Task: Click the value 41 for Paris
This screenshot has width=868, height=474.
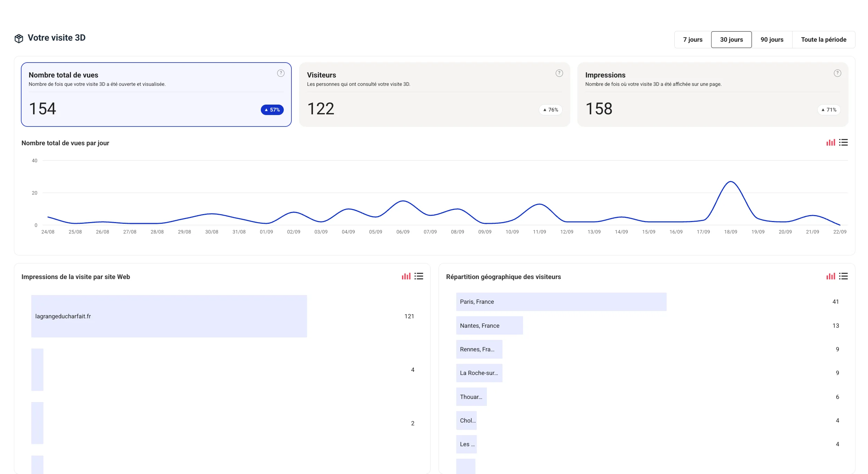Action: click(x=836, y=302)
